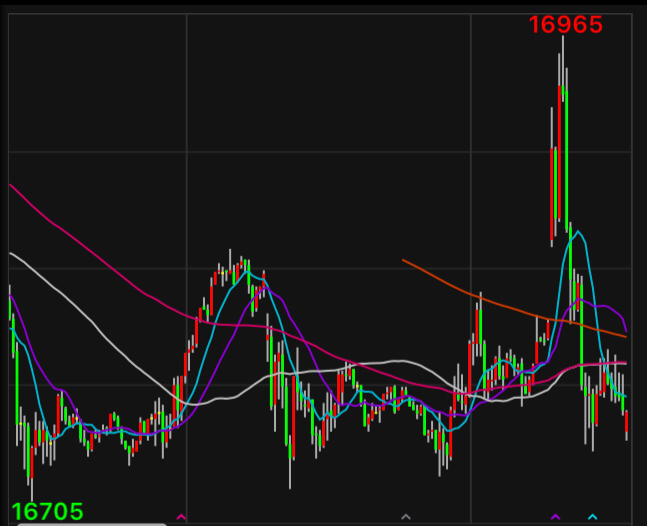Click the cyan caret marker at bottom
Viewport: 647px width, 526px height.
click(x=593, y=517)
